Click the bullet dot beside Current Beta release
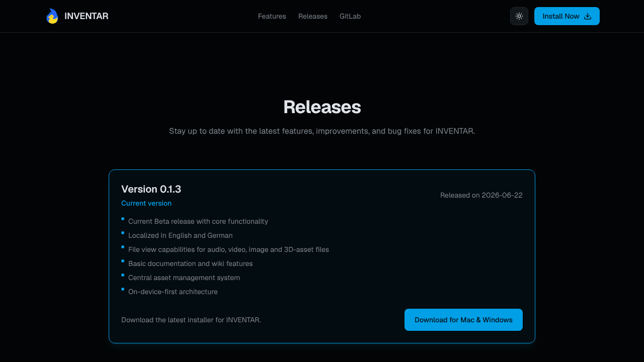The height and width of the screenshot is (362, 644). (x=123, y=219)
